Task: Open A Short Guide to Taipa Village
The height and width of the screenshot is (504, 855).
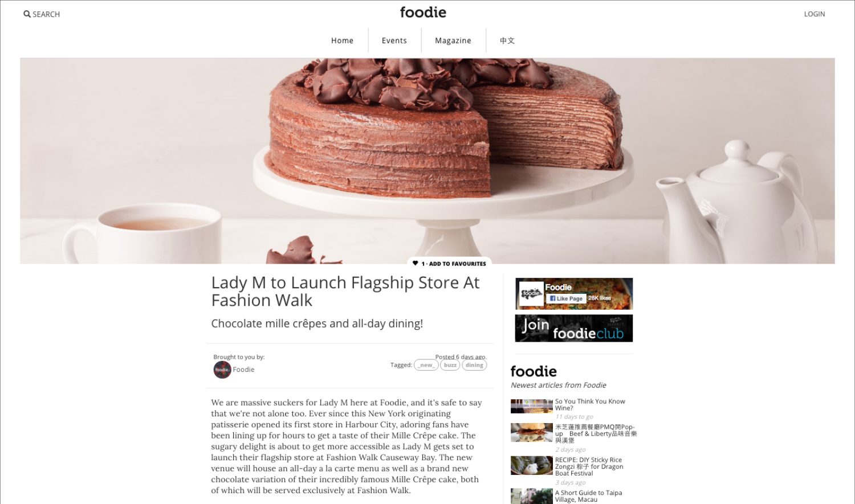Action: click(588, 496)
